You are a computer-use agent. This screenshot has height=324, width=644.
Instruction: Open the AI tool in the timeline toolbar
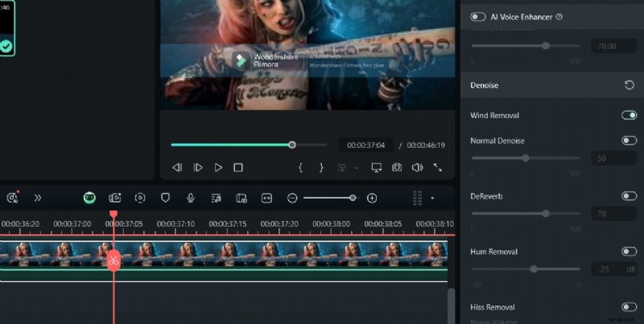[13, 198]
